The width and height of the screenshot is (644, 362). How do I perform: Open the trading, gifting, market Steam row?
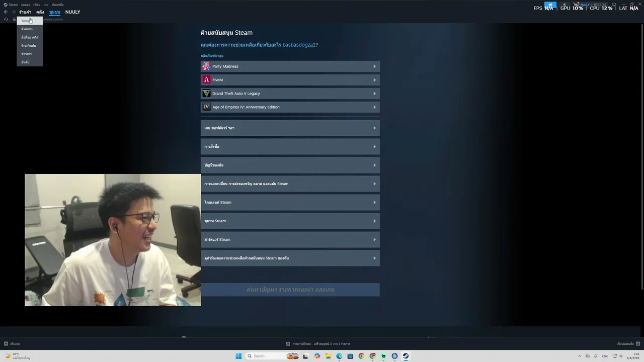(x=290, y=184)
